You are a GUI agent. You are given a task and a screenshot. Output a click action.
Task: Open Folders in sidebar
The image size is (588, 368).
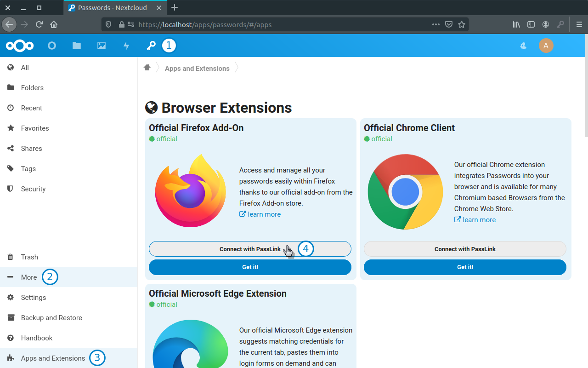point(69,88)
